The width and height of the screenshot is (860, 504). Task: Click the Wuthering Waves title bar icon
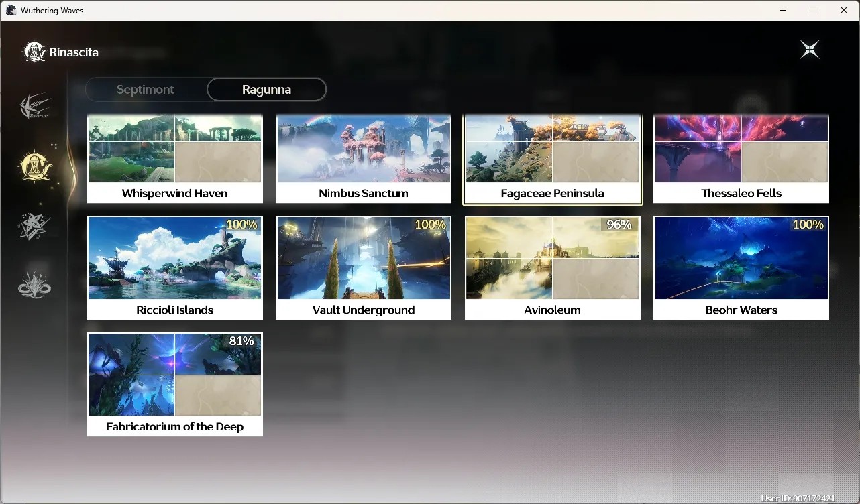[11, 10]
